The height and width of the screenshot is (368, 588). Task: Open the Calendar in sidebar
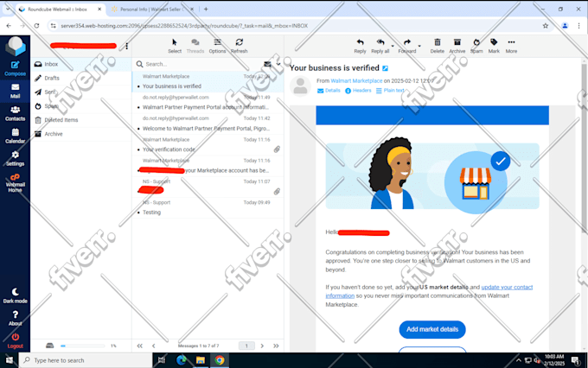tap(15, 136)
